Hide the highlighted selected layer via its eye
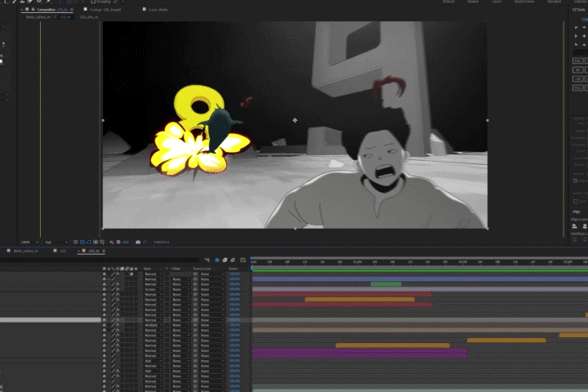 [105, 320]
